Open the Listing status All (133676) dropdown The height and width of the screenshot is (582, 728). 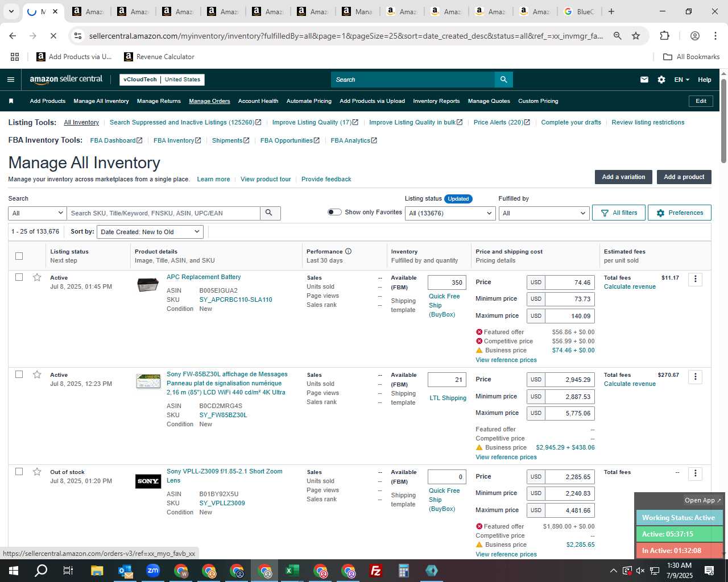point(450,213)
